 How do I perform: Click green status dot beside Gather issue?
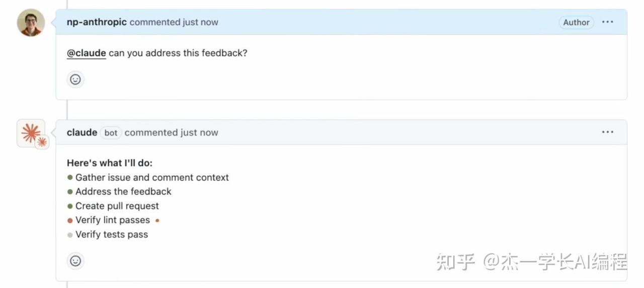70,177
